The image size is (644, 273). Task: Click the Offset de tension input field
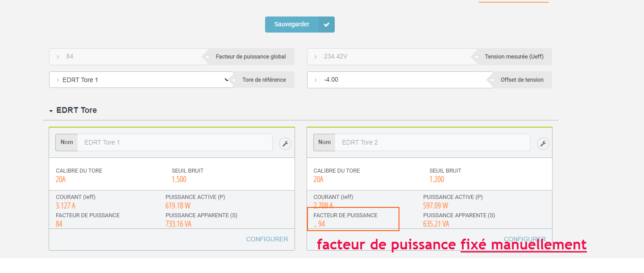tap(400, 80)
